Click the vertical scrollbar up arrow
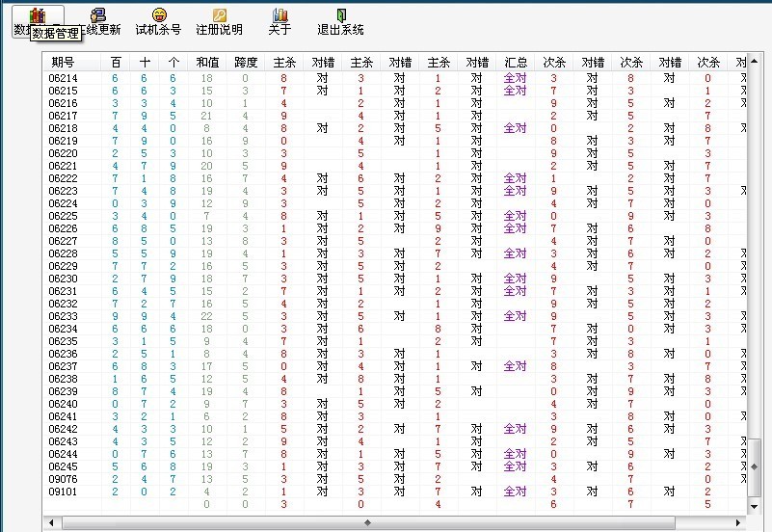This screenshot has height=532, width=772. (754, 61)
